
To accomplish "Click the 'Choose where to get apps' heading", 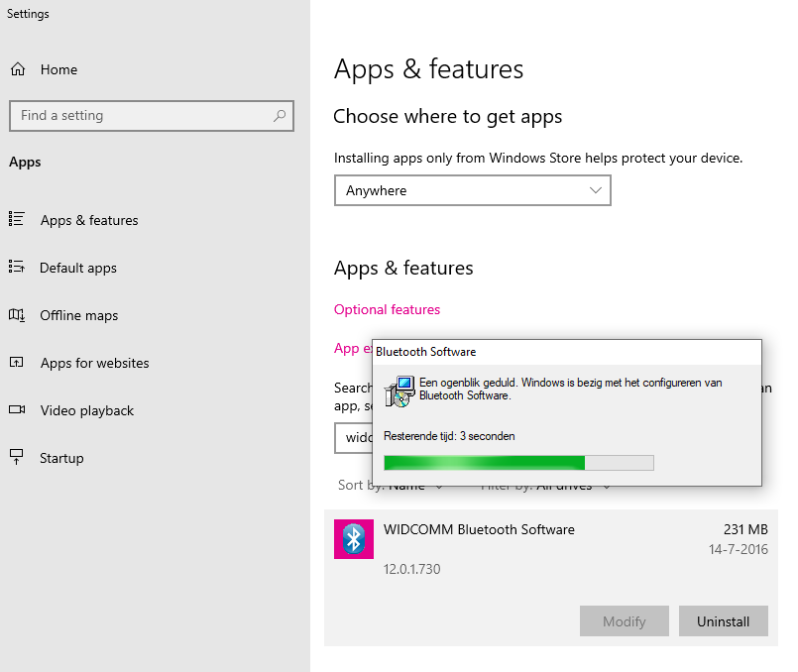I will pos(447,117).
